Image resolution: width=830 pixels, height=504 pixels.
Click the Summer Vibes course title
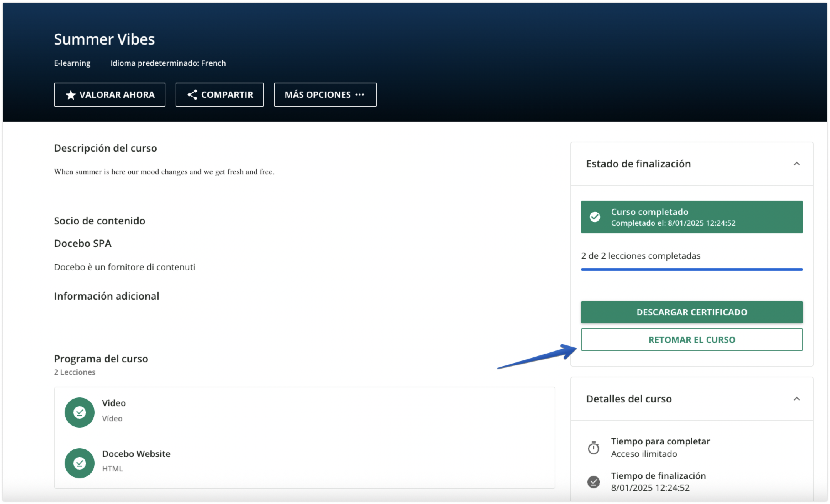(x=104, y=39)
